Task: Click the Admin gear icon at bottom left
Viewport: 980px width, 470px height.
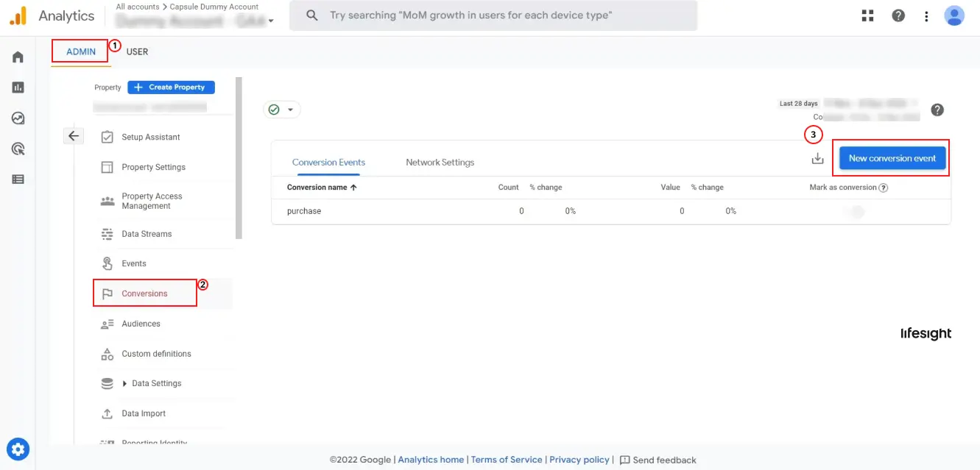Action: coord(18,449)
